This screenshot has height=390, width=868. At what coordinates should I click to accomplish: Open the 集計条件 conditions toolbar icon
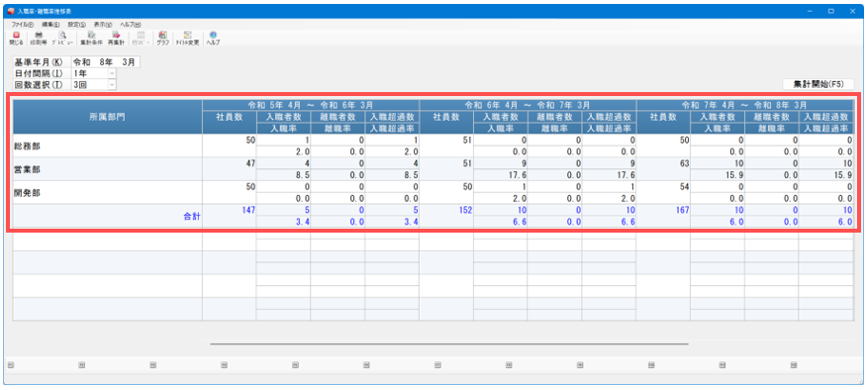(x=91, y=38)
